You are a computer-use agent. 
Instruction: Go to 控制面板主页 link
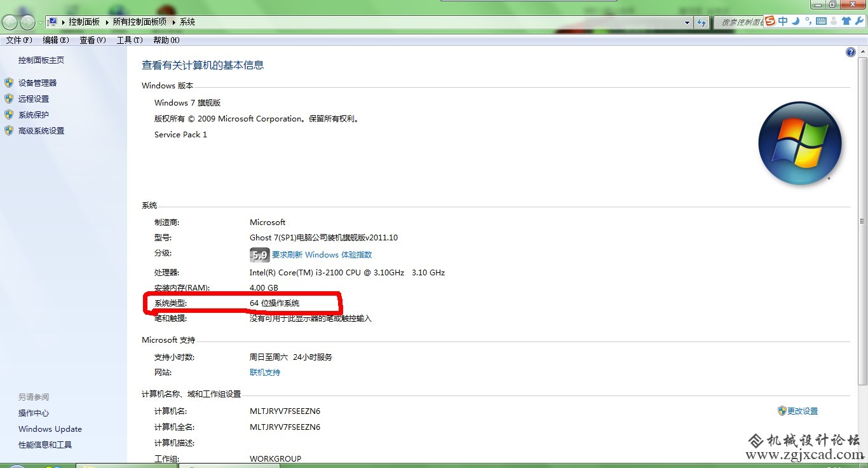[x=41, y=60]
